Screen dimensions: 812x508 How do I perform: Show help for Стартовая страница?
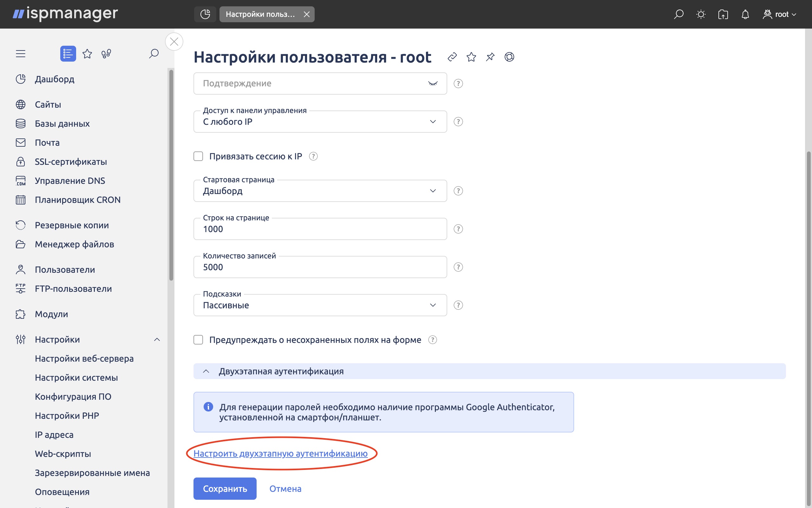(x=458, y=191)
